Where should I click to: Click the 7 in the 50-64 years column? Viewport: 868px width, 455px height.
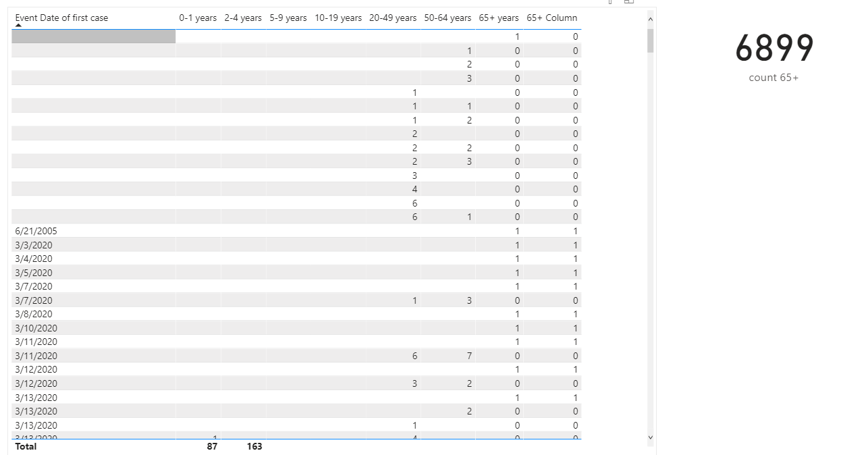point(469,356)
